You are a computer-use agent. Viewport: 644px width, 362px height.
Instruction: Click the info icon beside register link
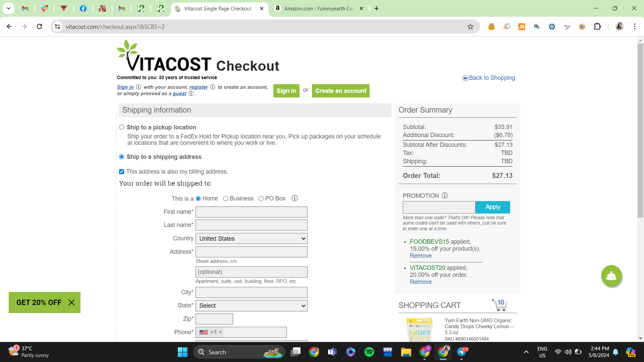pos(213,87)
